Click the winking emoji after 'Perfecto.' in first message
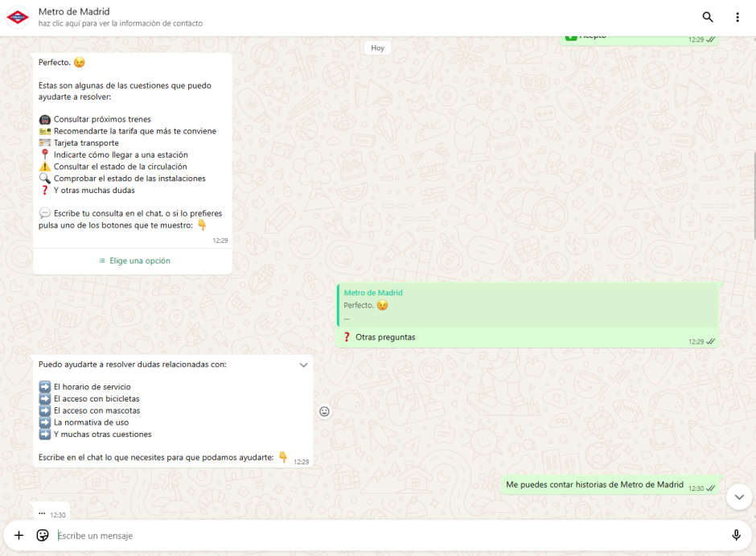 (79, 62)
